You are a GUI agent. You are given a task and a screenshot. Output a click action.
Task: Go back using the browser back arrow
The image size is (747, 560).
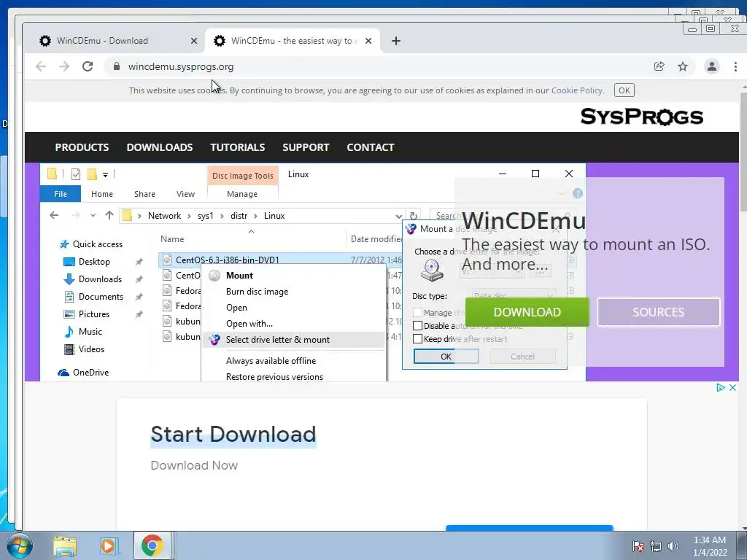[x=41, y=66]
